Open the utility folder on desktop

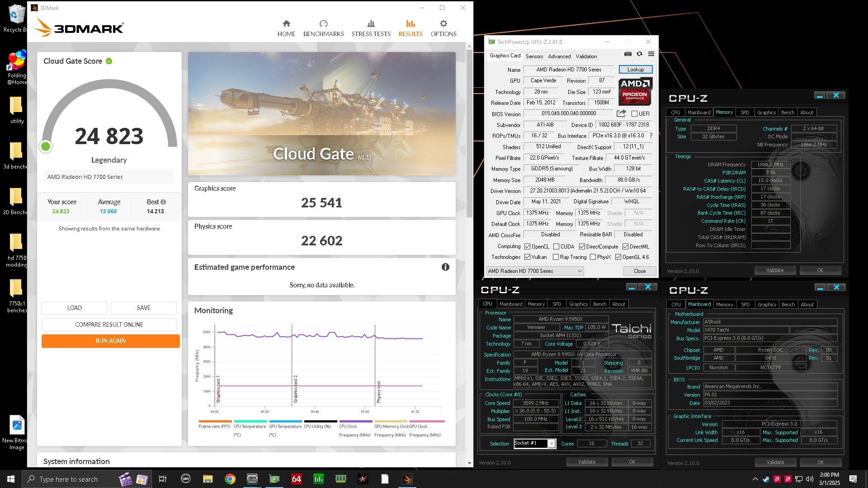coord(16,110)
